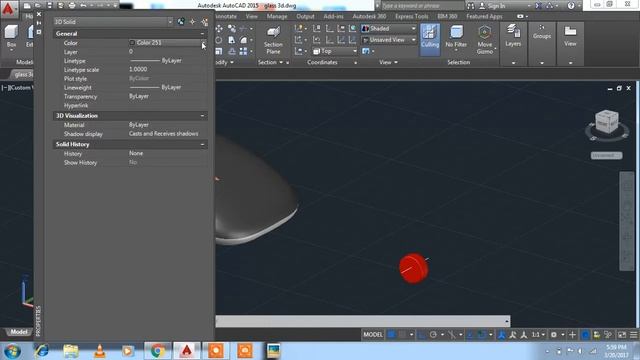The width and height of the screenshot is (640, 360).
Task: Click the workspace switching gear icon
Action: pos(554,335)
